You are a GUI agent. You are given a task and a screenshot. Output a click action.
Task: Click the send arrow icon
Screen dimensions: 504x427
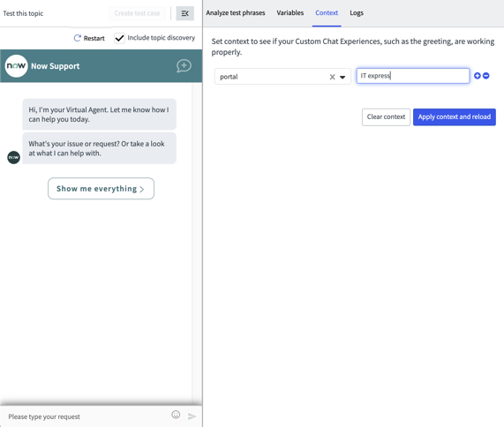(x=192, y=416)
